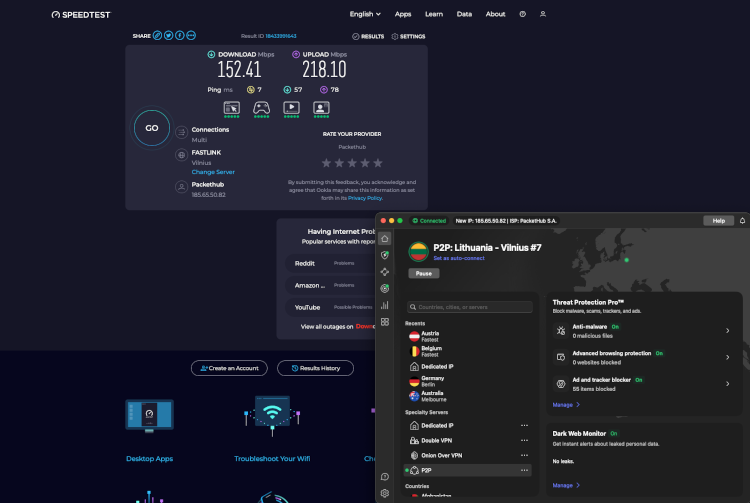The height and width of the screenshot is (503, 750).
Task: Open Result ID 18433991643 link
Action: 281,36
